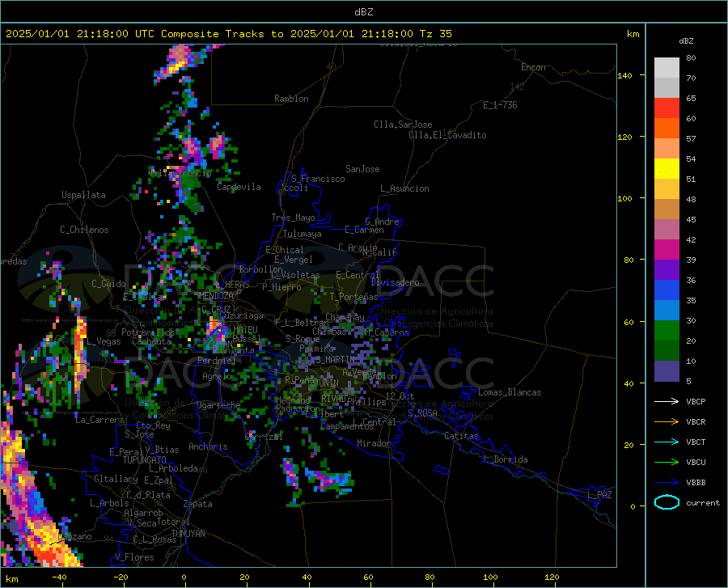Image resolution: width=728 pixels, height=588 pixels.
Task: Click the -40 km tick on bottom axis
Action: coord(59,577)
